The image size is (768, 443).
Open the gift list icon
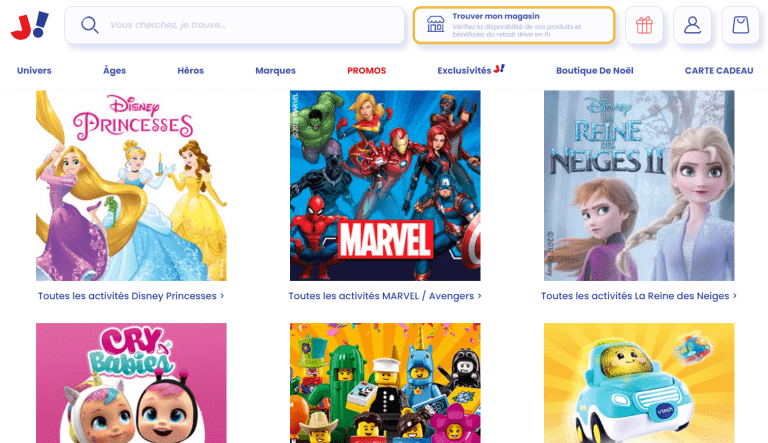(x=644, y=25)
